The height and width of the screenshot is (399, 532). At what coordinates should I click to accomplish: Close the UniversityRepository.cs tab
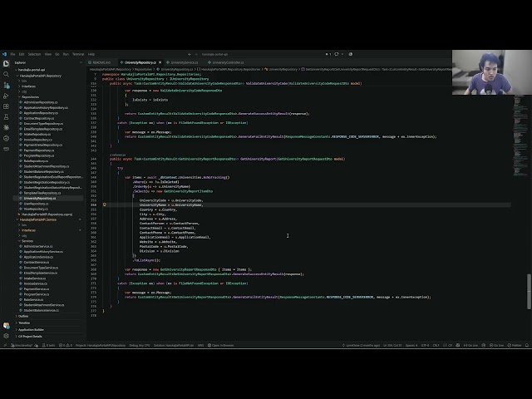[x=160, y=62]
